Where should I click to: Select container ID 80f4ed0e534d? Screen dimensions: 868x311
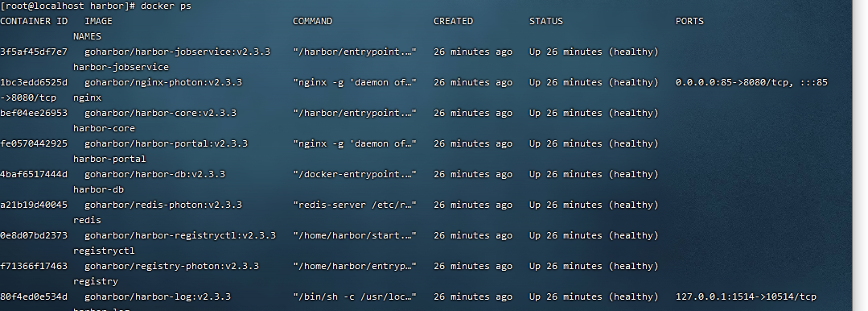point(34,296)
